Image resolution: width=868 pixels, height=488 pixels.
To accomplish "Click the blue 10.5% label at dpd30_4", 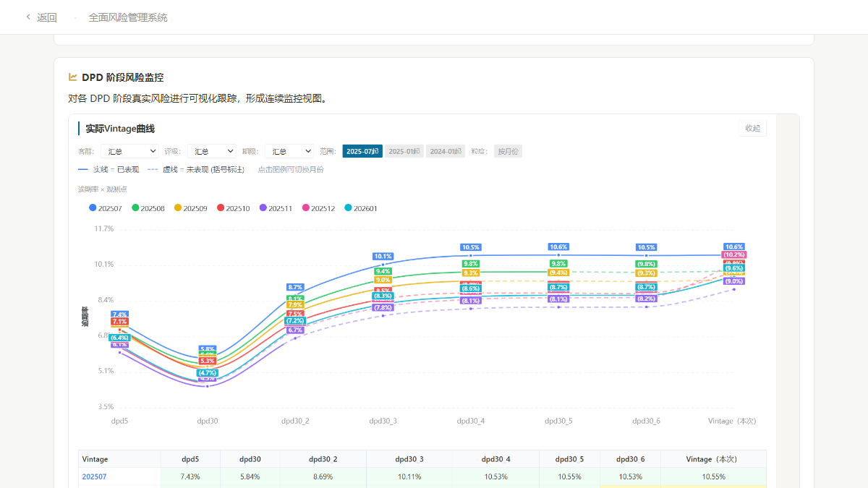I will pos(471,247).
